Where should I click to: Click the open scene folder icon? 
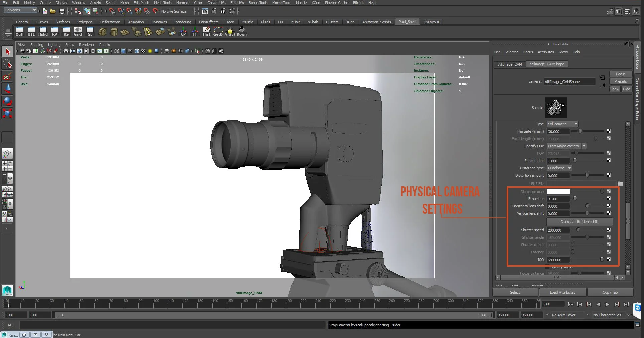pyautogui.click(x=53, y=11)
